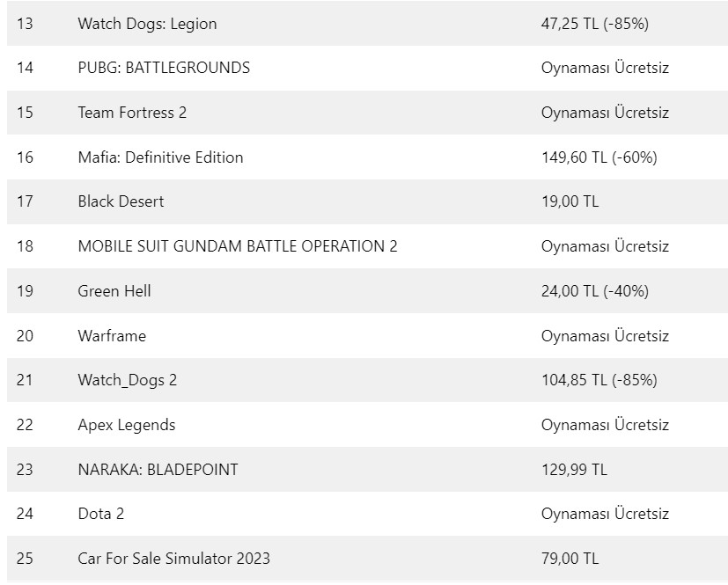The image size is (728, 585).
Task: Select NARAKA: BLADEPOINT in the table
Action: coord(158,470)
